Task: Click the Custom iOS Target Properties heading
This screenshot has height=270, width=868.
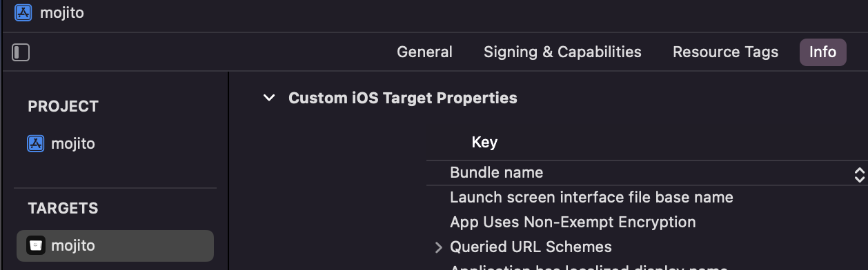Action: coord(403,98)
